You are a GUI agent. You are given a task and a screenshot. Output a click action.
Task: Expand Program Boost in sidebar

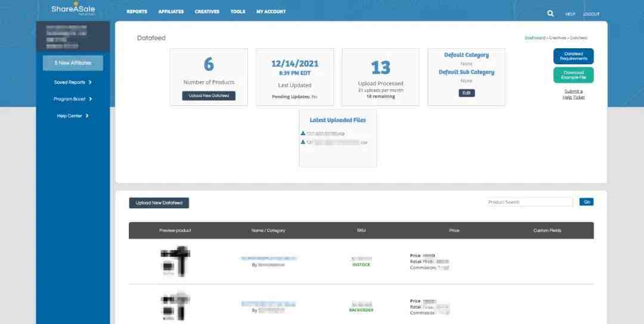click(73, 99)
